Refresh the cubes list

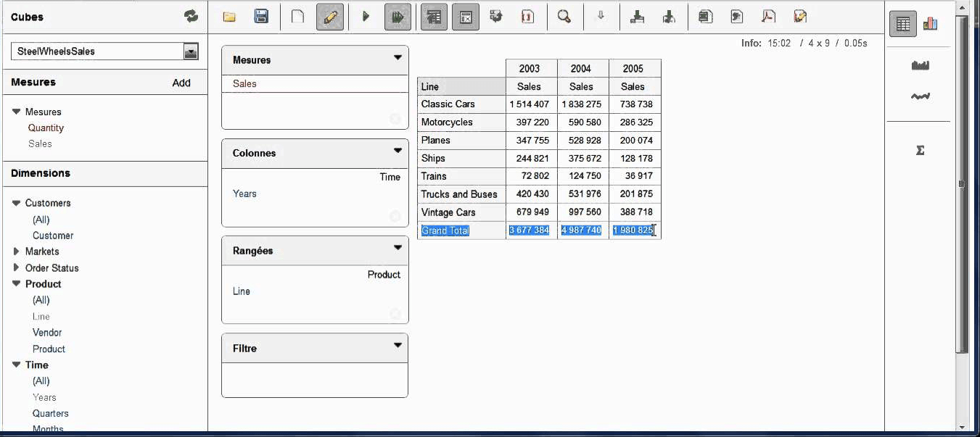pos(189,16)
